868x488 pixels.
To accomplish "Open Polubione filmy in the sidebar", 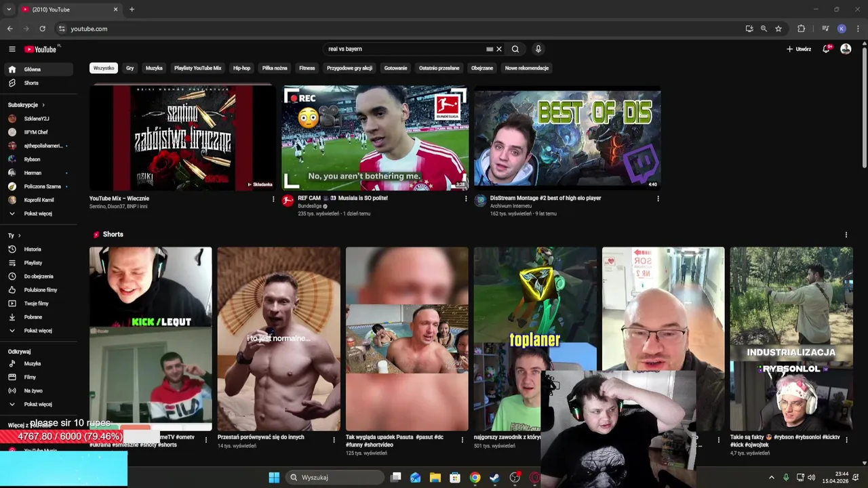I will point(39,289).
